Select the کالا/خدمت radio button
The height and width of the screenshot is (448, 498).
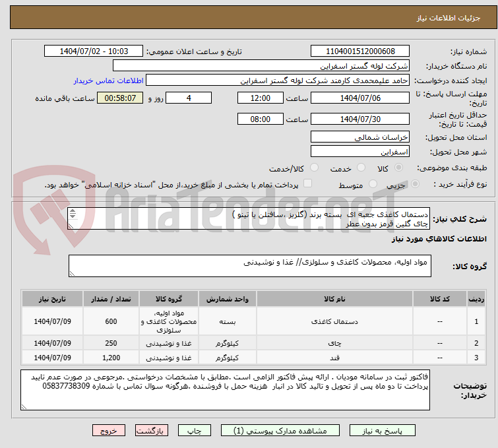(314, 168)
